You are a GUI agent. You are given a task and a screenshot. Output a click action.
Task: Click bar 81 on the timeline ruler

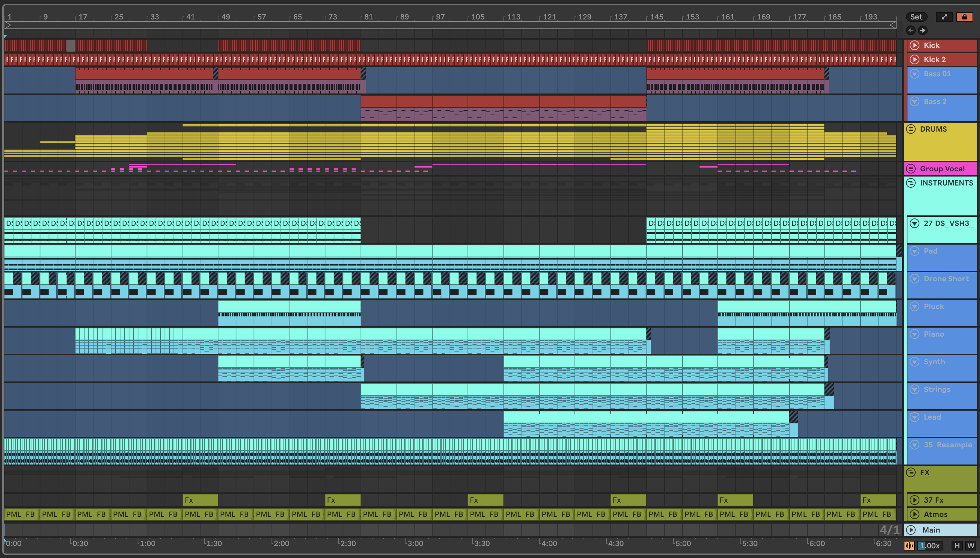tap(368, 17)
